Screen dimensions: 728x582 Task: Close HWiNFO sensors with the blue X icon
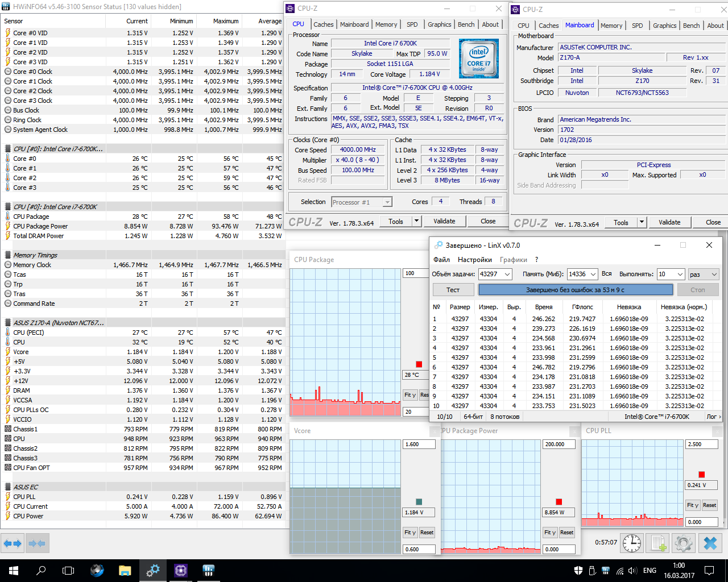pos(710,543)
